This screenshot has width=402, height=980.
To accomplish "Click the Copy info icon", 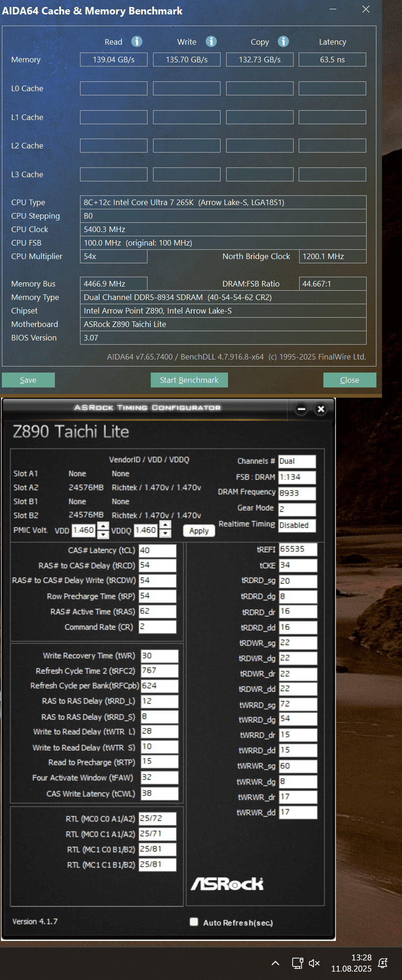I will [x=283, y=41].
